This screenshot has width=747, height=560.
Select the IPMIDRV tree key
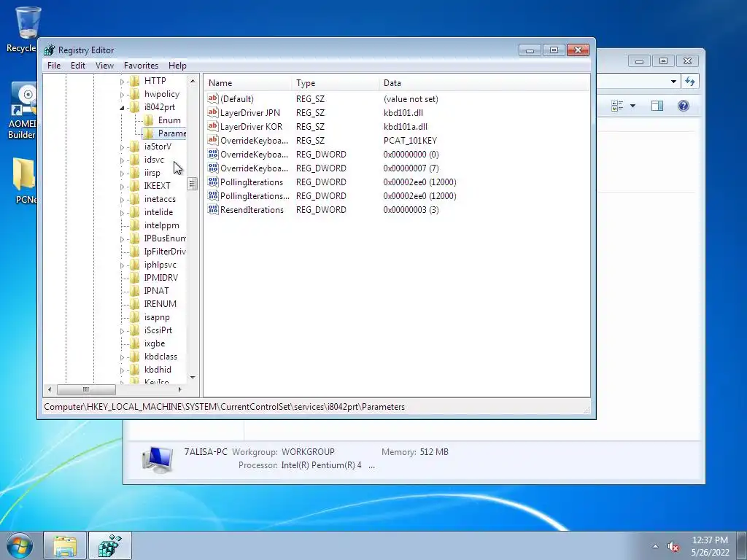(x=161, y=278)
